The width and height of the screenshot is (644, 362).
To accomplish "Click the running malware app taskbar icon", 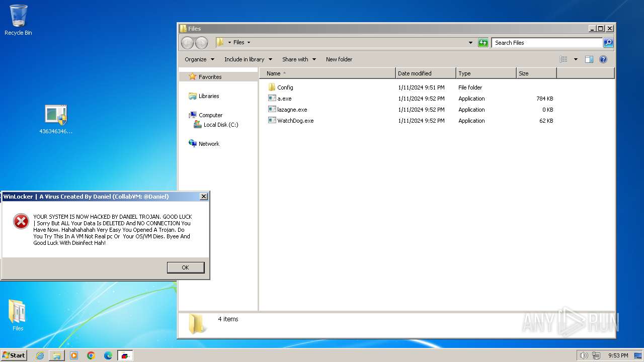I will (125, 355).
